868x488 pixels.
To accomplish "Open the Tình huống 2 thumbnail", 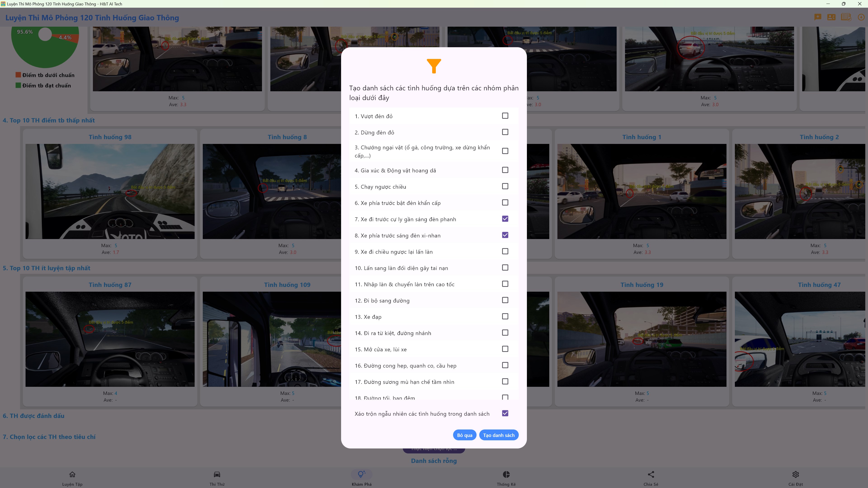I will 800,192.
